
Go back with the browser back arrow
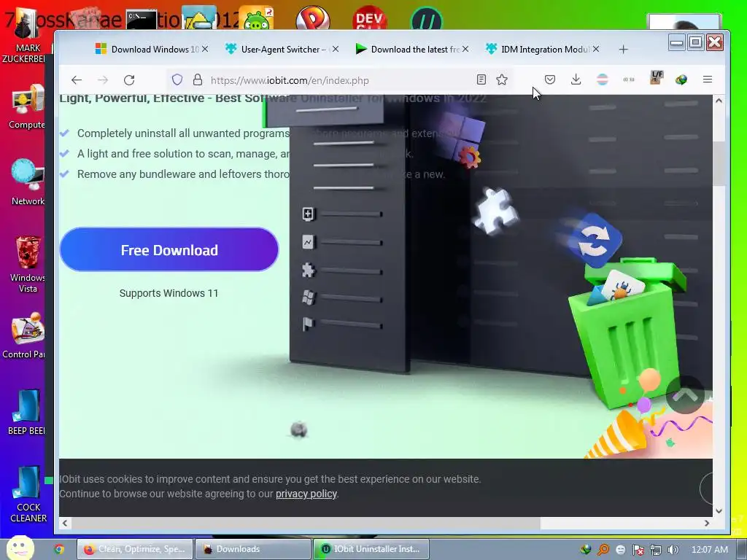[76, 80]
